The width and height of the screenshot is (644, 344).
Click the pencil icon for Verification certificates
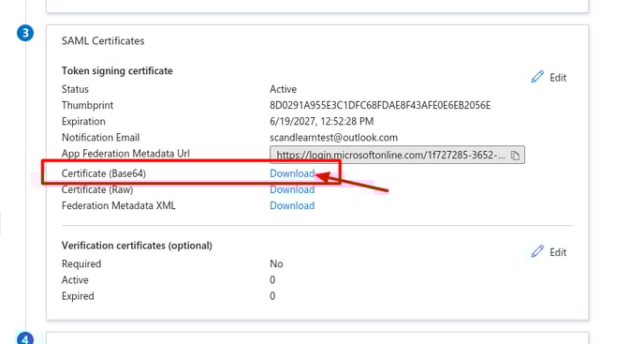click(537, 251)
